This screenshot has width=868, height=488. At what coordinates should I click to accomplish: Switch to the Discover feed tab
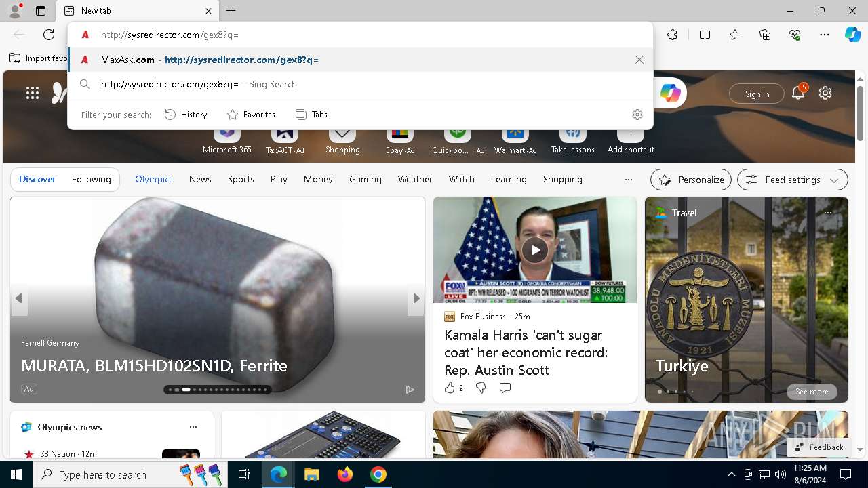point(37,179)
